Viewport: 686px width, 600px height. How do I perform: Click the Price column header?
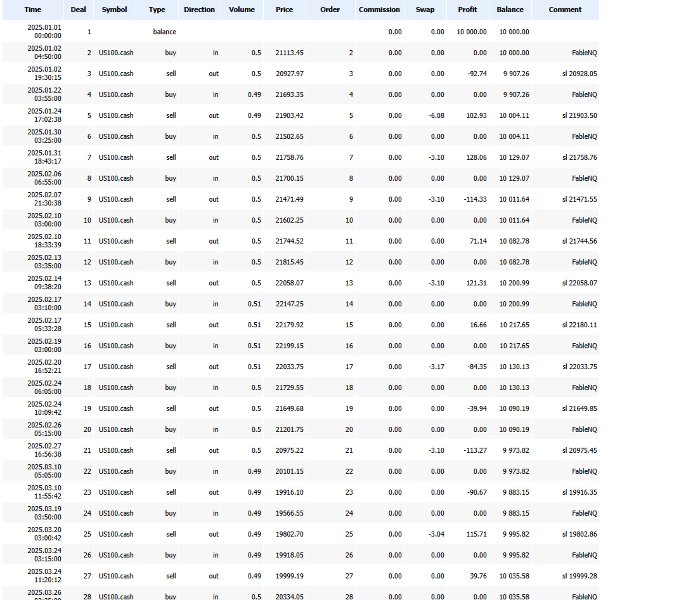click(x=284, y=10)
